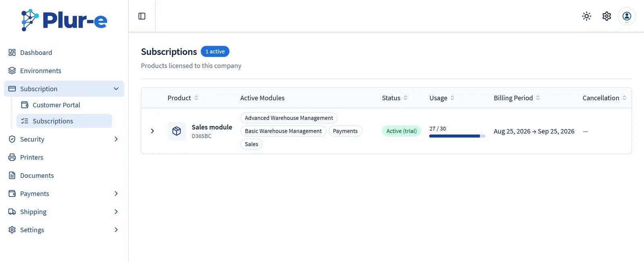This screenshot has height=262, width=644.
Task: Click the Dashboard grid icon
Action: (x=12, y=52)
